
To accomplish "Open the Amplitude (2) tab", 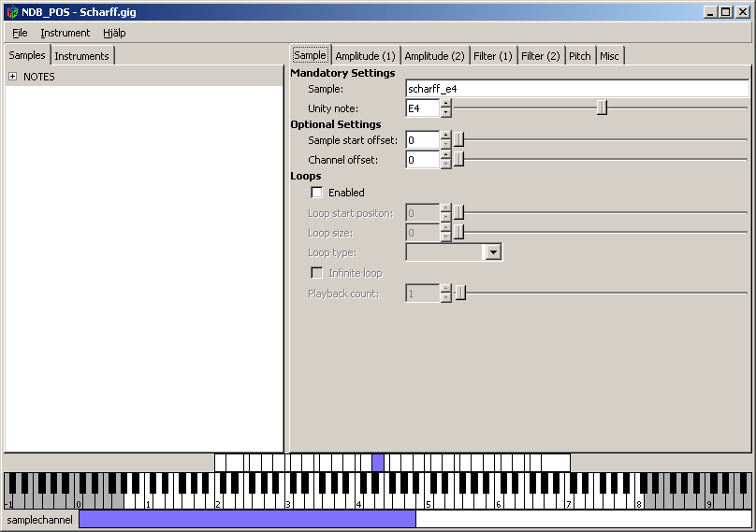I will coord(434,56).
